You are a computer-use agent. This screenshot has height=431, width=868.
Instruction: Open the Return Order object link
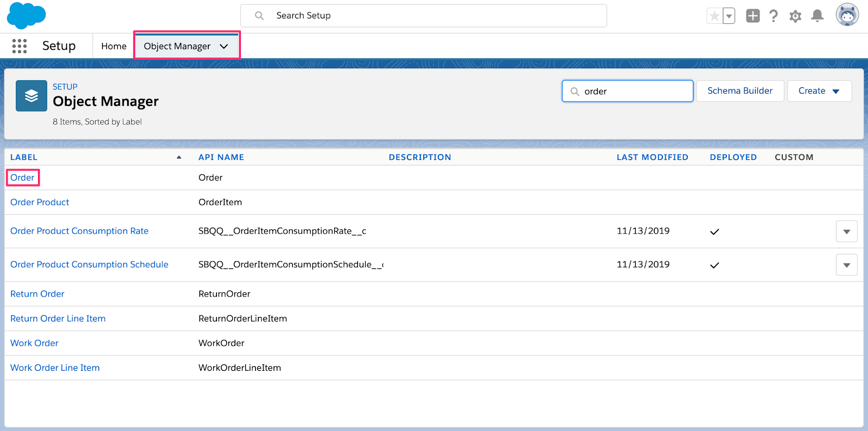point(37,294)
